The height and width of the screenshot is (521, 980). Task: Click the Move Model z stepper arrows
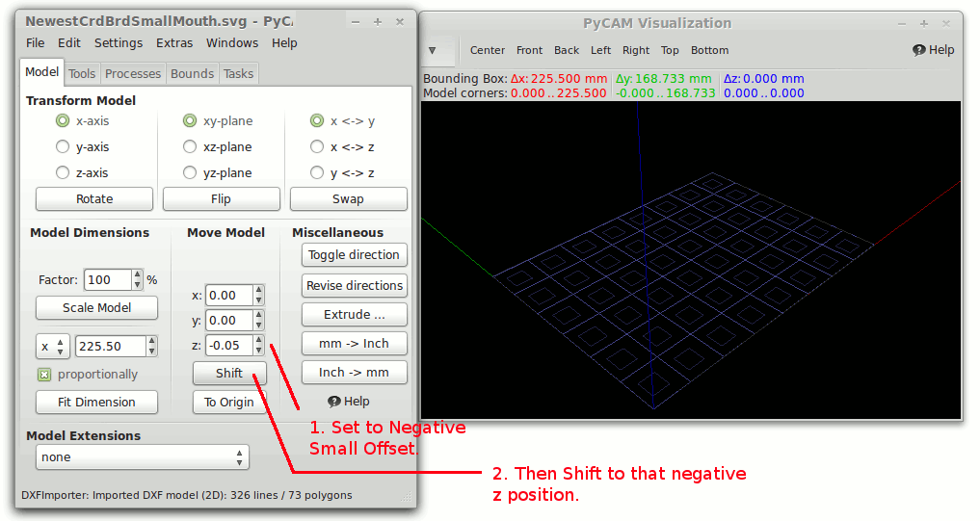point(259,346)
